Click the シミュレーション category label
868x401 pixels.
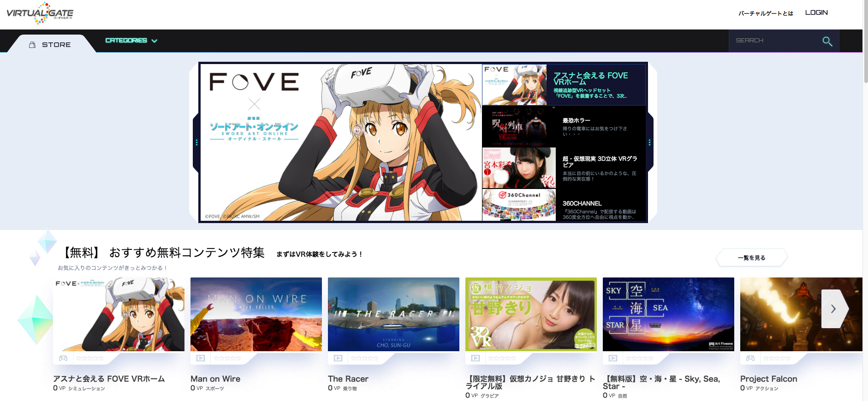click(x=87, y=389)
